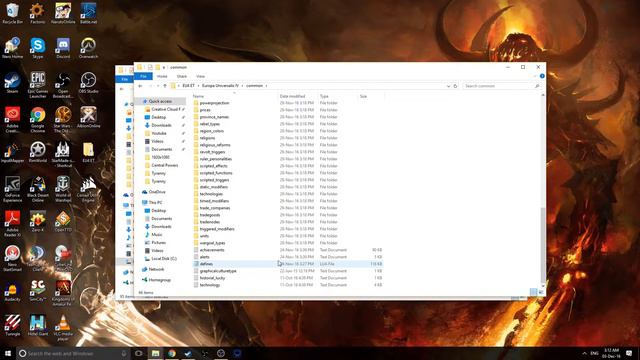Open Music under This PC

pos(157,235)
